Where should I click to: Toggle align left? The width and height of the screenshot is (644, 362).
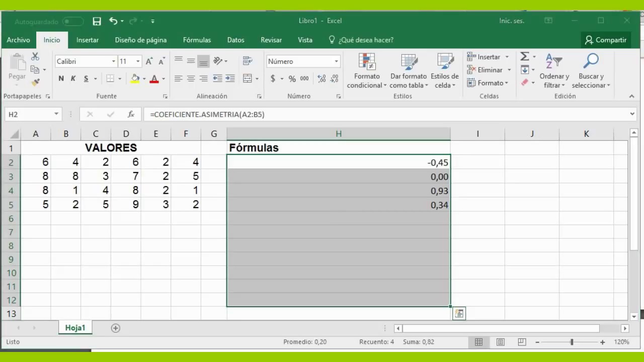pyautogui.click(x=178, y=78)
